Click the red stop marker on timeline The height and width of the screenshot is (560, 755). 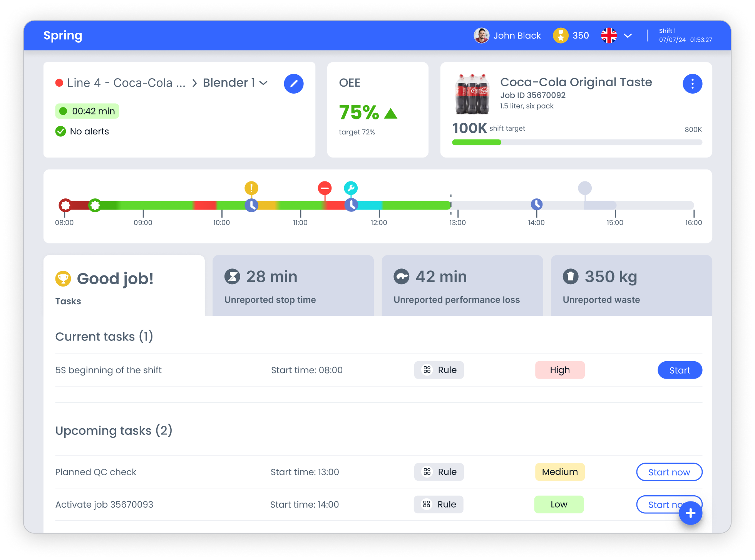coord(324,188)
